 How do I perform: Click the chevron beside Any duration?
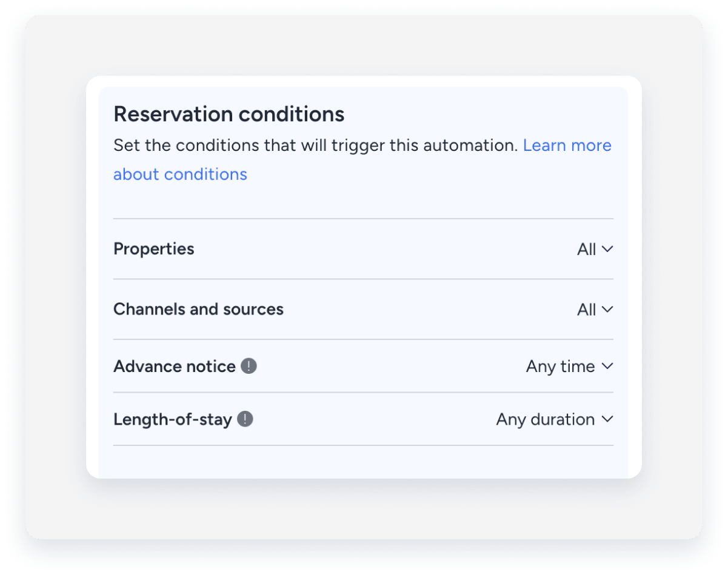click(607, 419)
